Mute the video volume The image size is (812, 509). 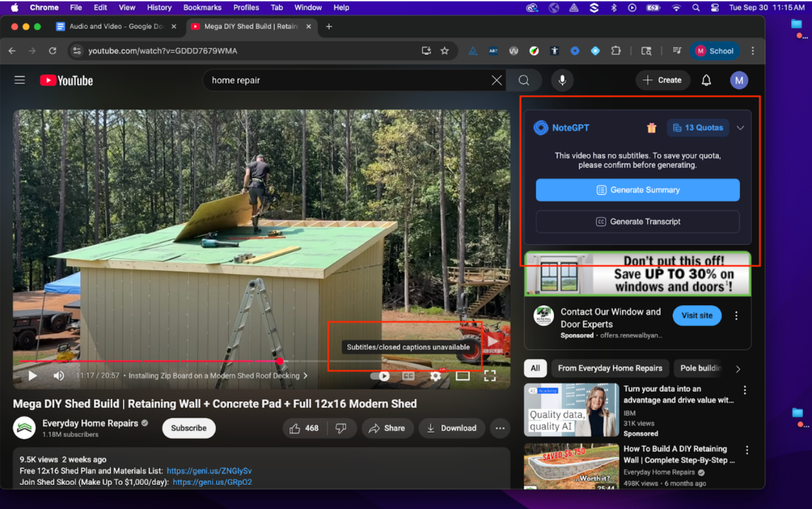pyautogui.click(x=59, y=376)
